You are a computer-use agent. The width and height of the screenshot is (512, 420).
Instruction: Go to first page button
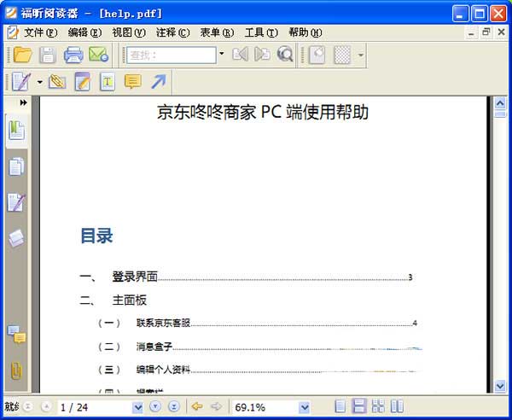pyautogui.click(x=28, y=406)
